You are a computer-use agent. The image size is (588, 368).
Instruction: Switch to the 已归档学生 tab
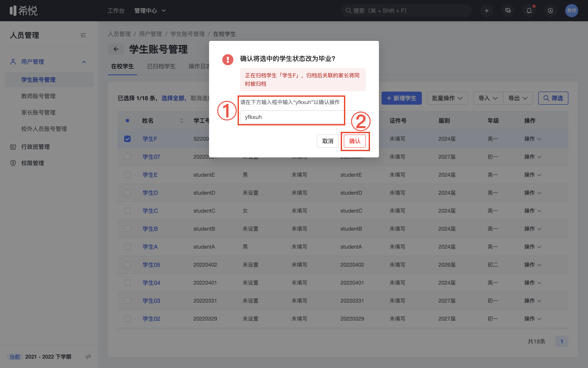click(x=161, y=66)
